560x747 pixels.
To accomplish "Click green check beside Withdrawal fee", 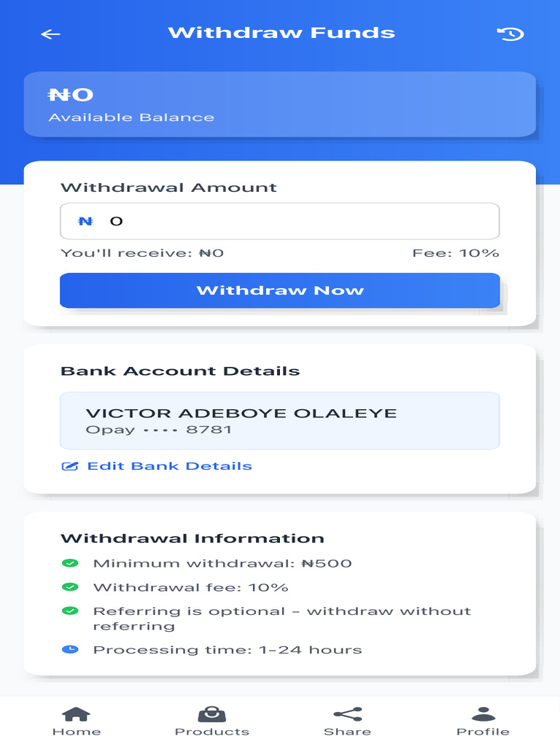I will click(x=70, y=587).
